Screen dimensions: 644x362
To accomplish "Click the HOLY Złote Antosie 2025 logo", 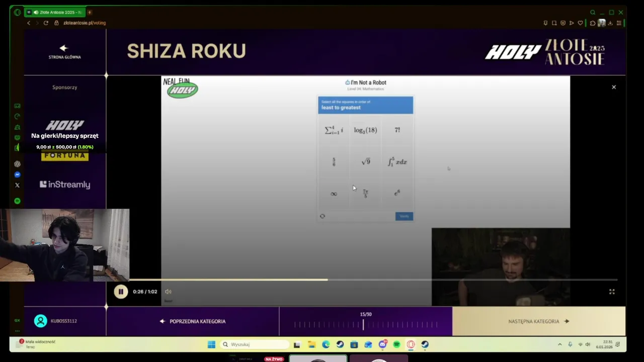I will point(545,52).
